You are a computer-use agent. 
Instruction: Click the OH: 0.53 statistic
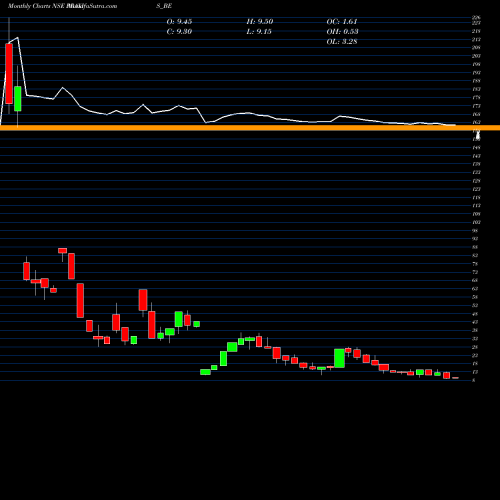(342, 32)
